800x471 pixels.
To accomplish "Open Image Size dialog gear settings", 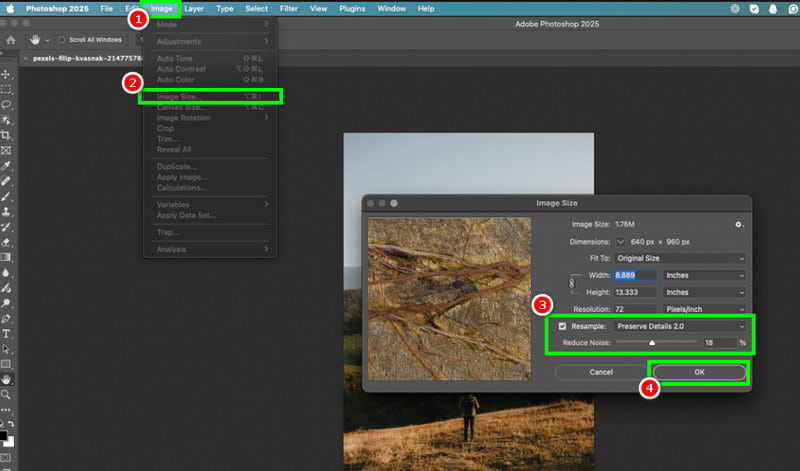I will click(738, 224).
